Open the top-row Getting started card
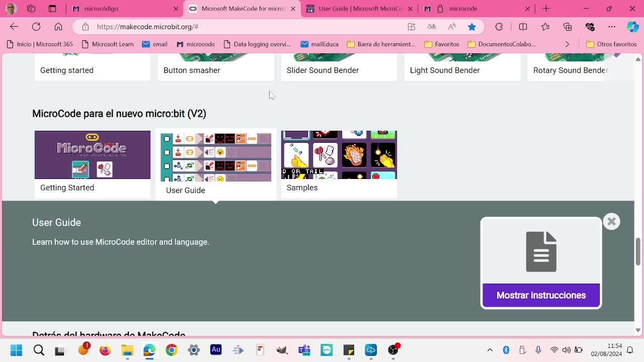644x362 pixels. coord(93,67)
